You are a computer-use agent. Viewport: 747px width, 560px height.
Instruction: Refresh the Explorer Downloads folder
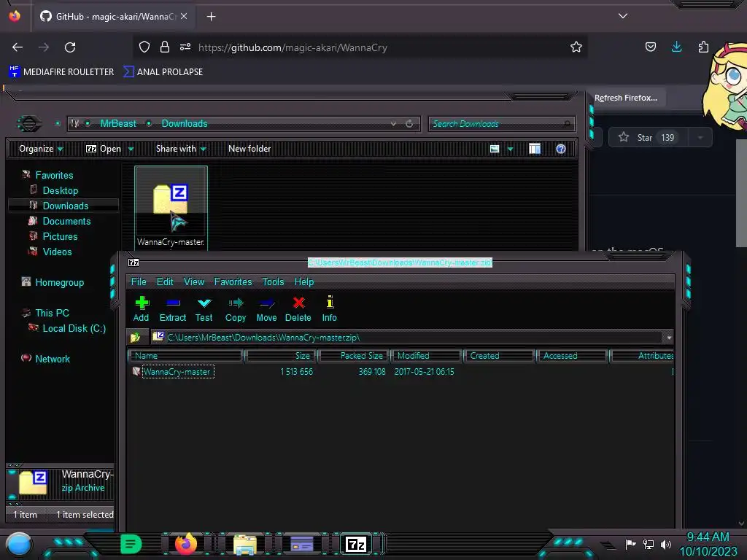coord(409,124)
